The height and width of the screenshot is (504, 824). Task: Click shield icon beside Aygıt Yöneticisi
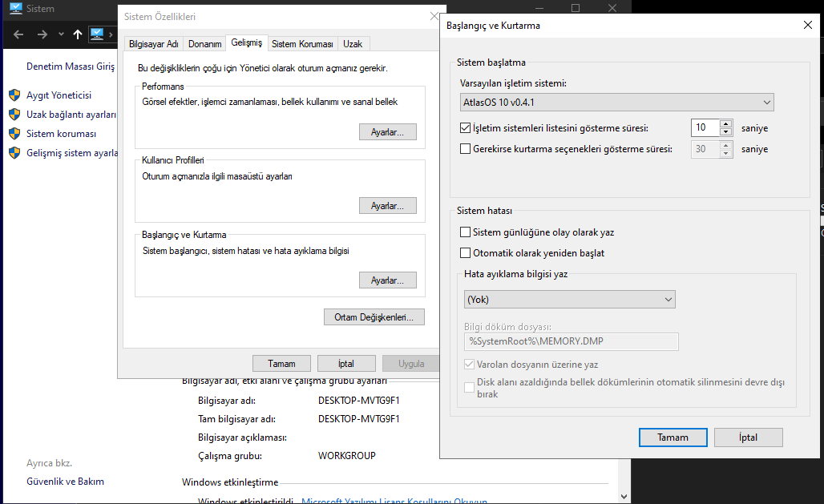point(14,95)
